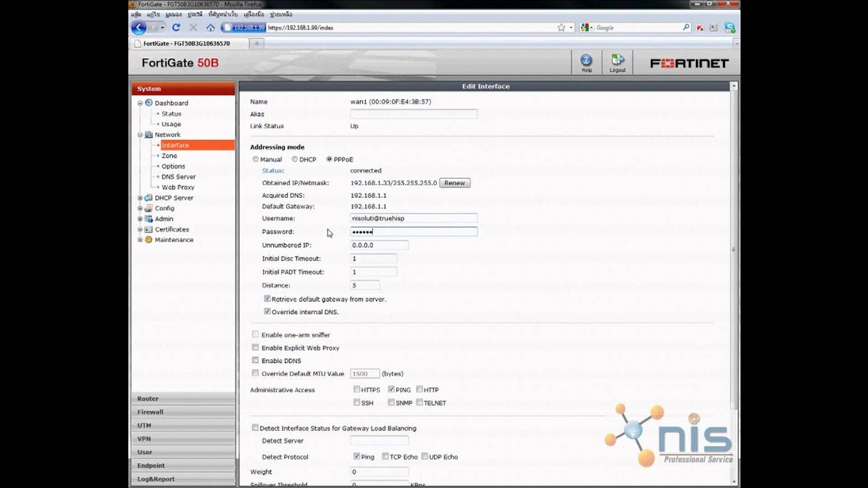Image resolution: width=868 pixels, height=488 pixels.
Task: Open the User menu section
Action: point(182,452)
